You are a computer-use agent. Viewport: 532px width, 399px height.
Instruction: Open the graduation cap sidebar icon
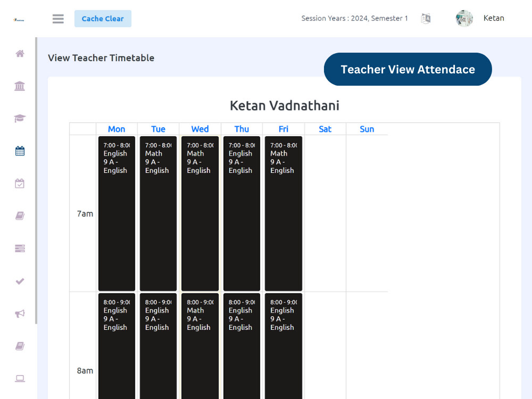[20, 119]
